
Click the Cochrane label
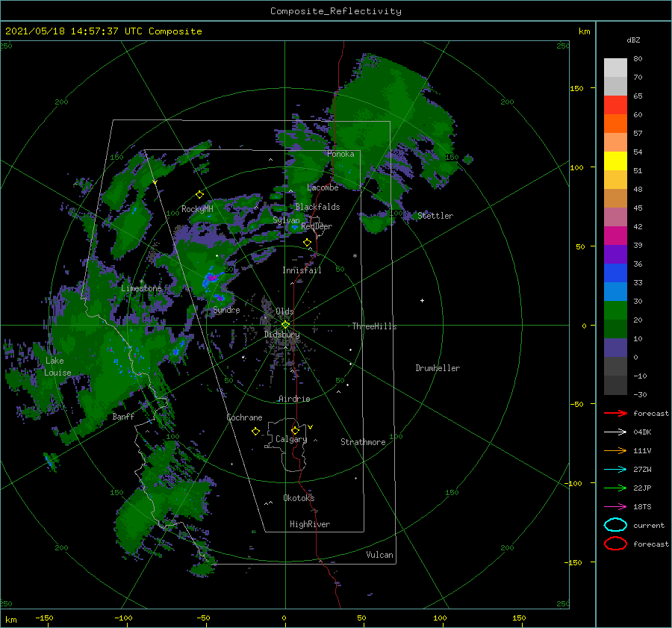[244, 417]
